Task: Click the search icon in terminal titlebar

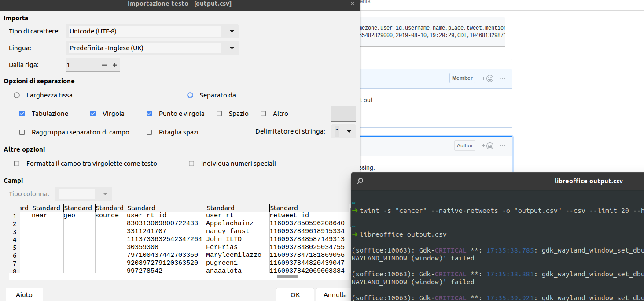Action: [x=360, y=181]
